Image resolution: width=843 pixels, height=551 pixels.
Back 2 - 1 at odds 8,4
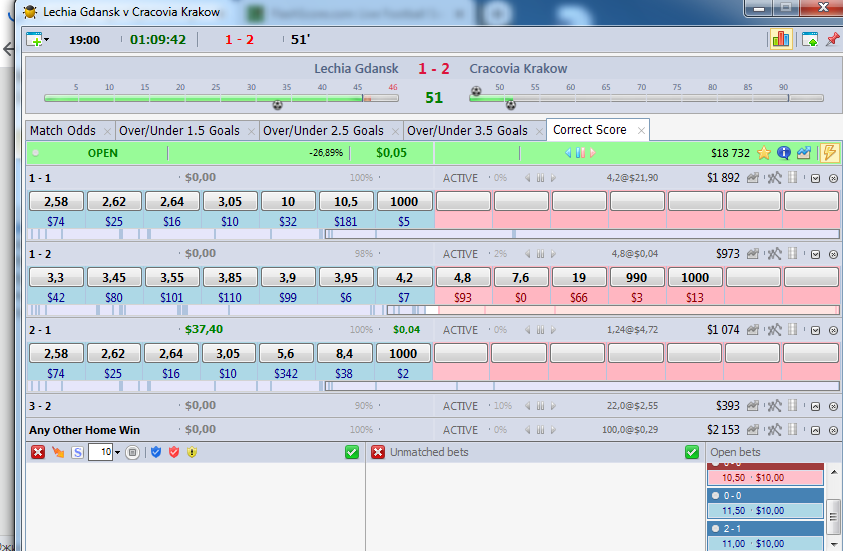[344, 353]
